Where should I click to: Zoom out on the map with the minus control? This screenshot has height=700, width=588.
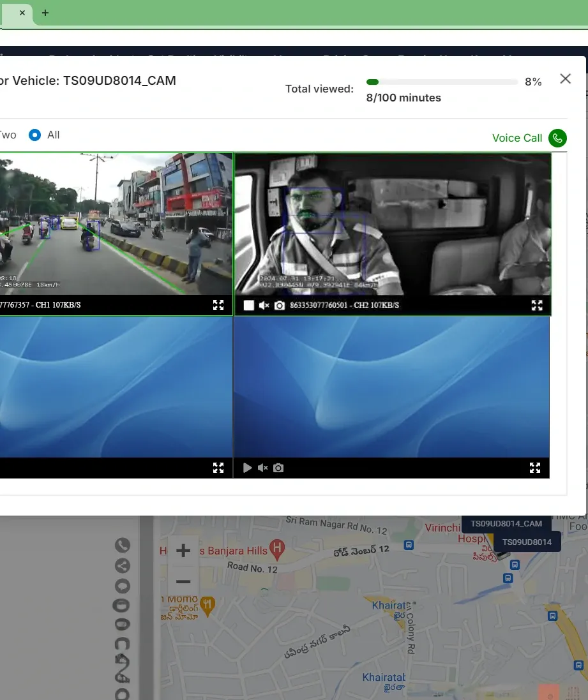point(183,581)
